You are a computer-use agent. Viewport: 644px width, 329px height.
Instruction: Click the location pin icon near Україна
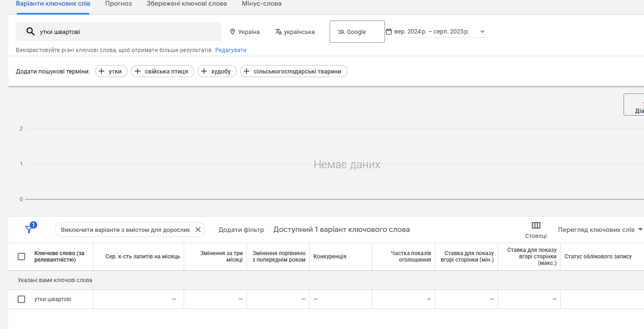click(x=232, y=32)
